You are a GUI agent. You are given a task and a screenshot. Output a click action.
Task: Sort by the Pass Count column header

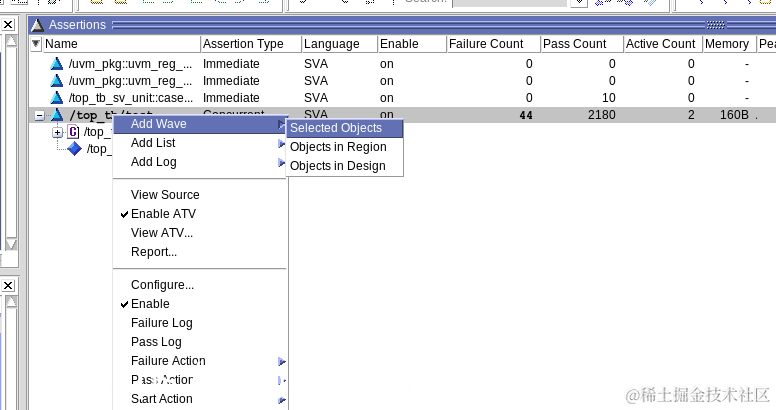tap(582, 44)
